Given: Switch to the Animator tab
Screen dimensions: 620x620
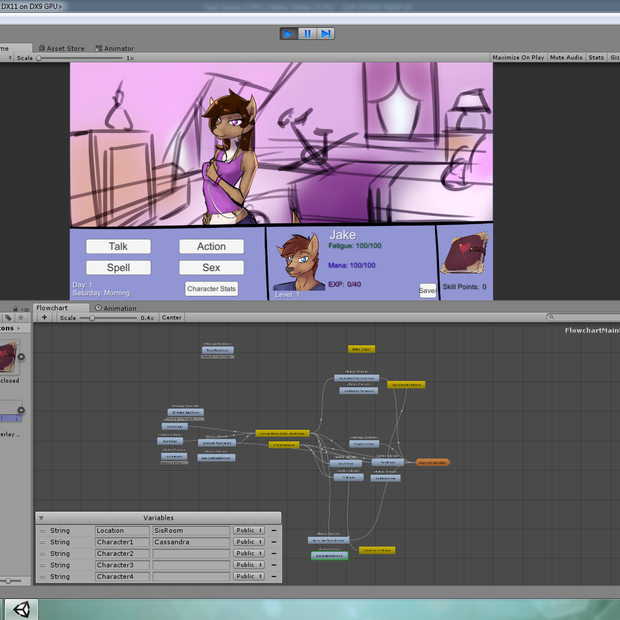Looking at the screenshot, I should (x=115, y=48).
